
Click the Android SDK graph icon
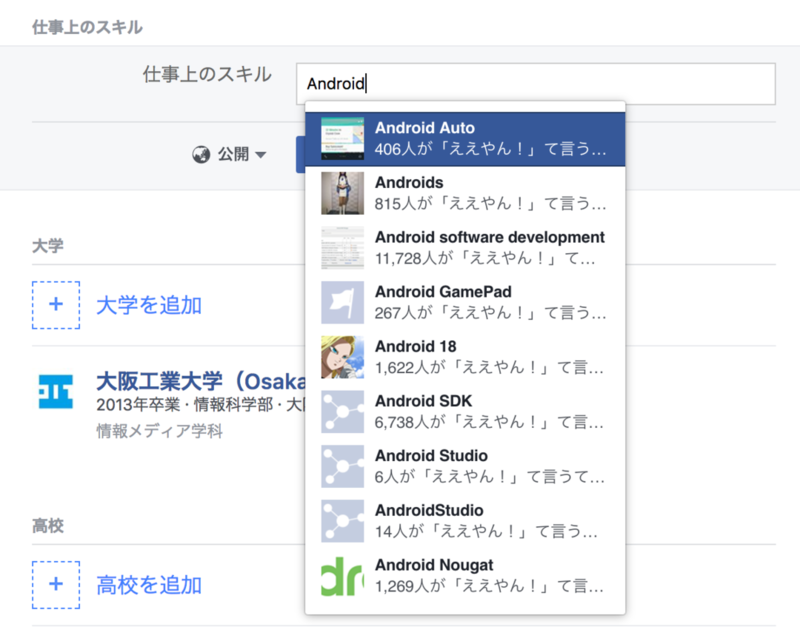[x=342, y=411]
